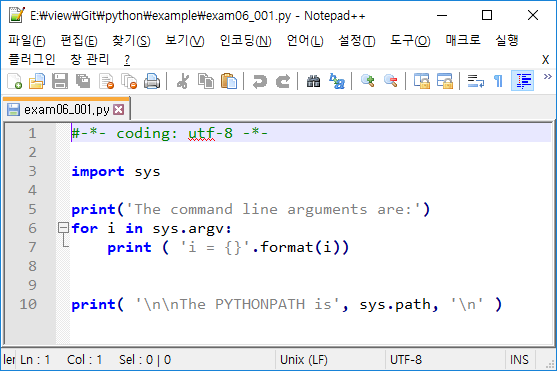Redo the last undone edit
Image resolution: width=557 pixels, height=371 pixels.
coord(283,81)
